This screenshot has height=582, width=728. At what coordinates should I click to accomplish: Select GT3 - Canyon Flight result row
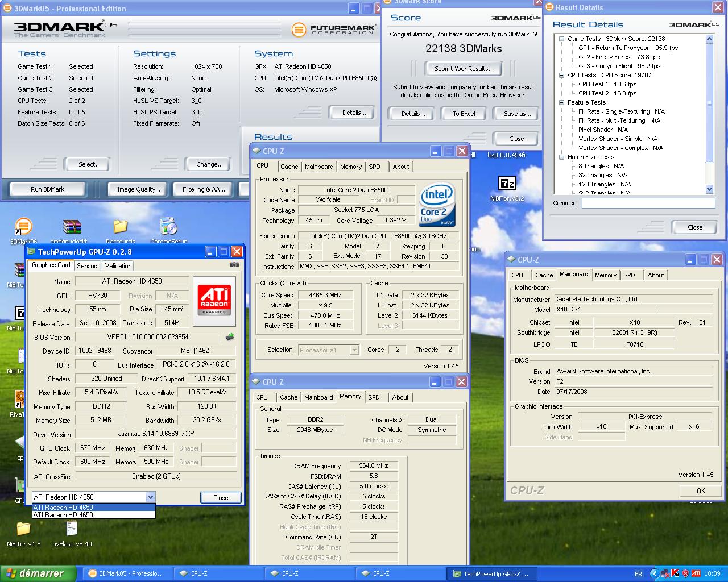point(619,66)
